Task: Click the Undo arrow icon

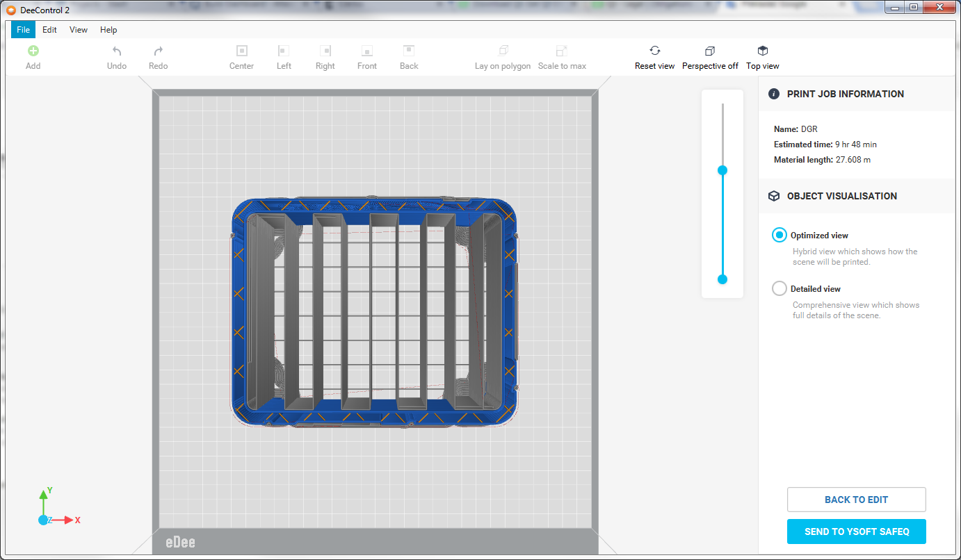Action: click(117, 51)
